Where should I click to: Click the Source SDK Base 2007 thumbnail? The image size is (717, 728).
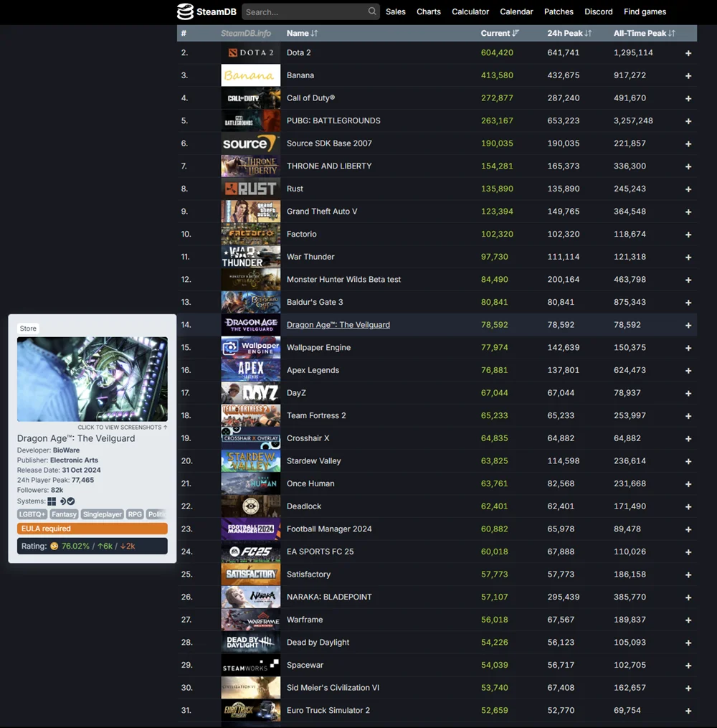pos(251,143)
